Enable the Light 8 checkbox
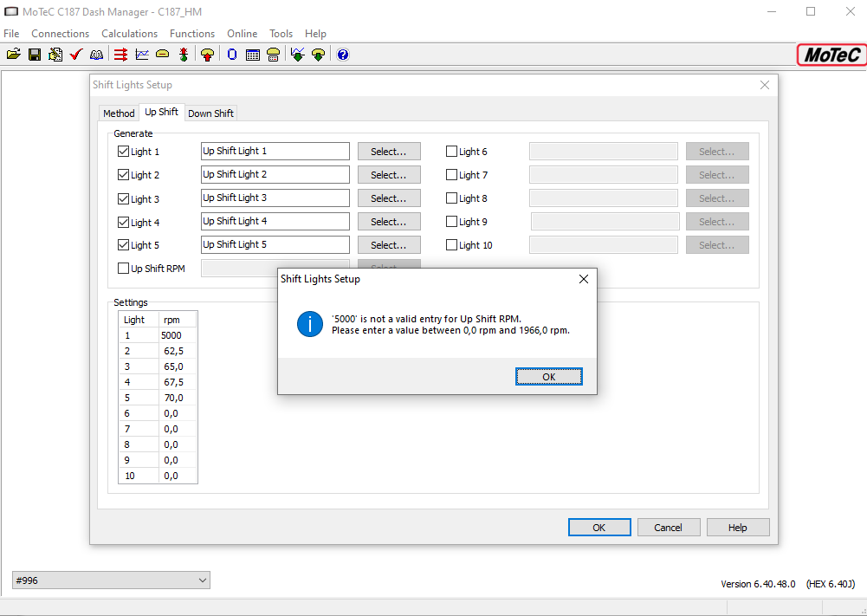 pos(452,198)
